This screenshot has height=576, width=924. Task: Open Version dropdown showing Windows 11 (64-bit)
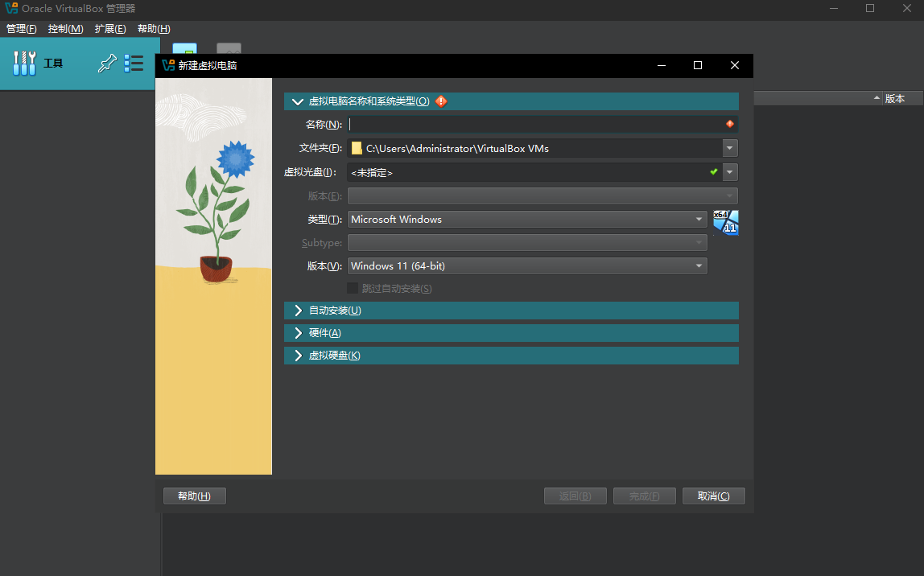pos(527,265)
